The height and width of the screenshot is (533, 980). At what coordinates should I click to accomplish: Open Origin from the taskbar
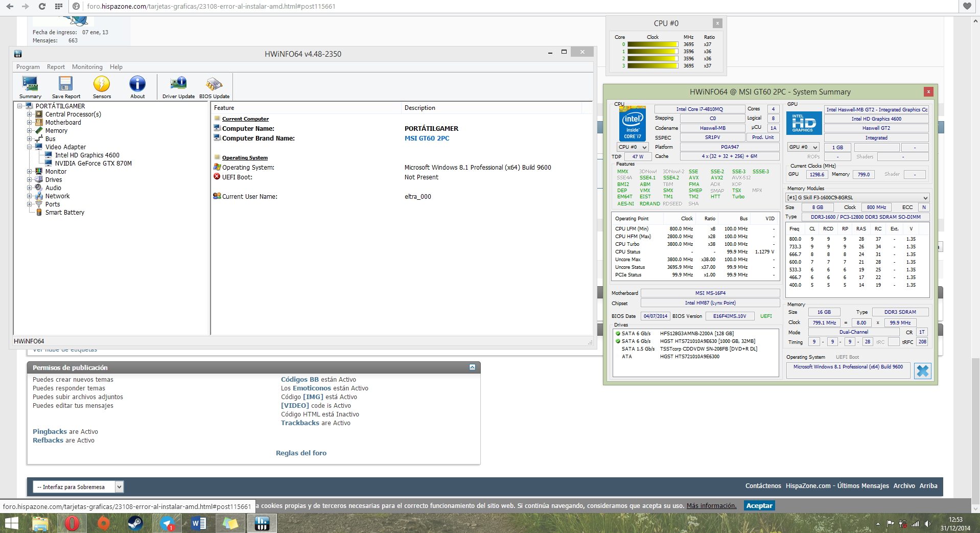coord(104,523)
